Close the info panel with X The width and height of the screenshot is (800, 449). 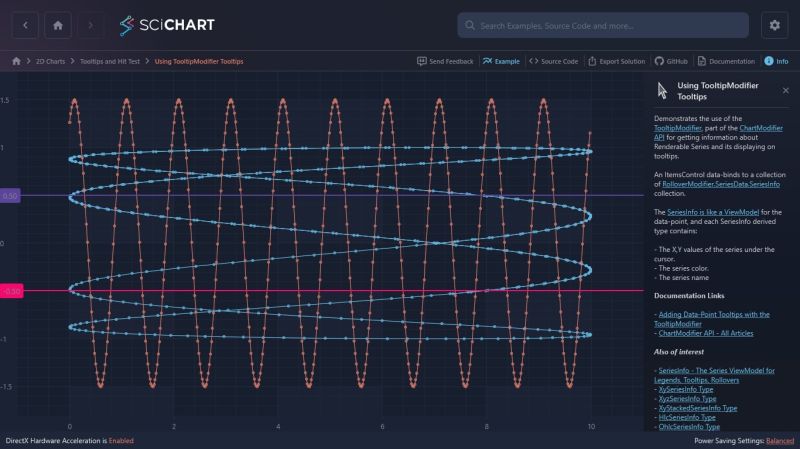(786, 90)
